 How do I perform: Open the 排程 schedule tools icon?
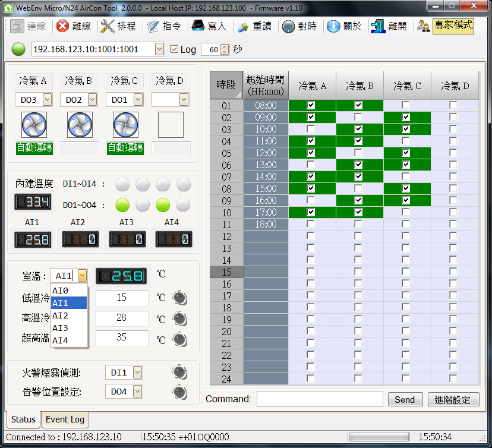(108, 26)
